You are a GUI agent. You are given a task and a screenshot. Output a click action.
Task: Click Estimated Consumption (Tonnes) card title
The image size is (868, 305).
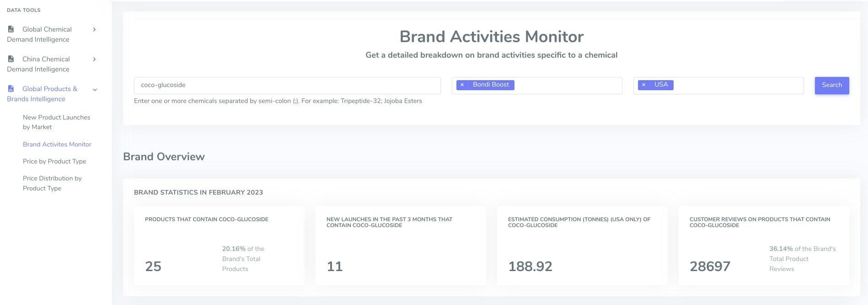[x=579, y=222]
